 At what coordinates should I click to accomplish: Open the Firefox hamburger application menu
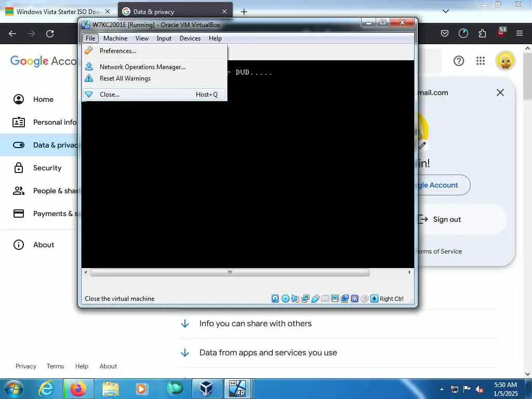[x=520, y=33]
